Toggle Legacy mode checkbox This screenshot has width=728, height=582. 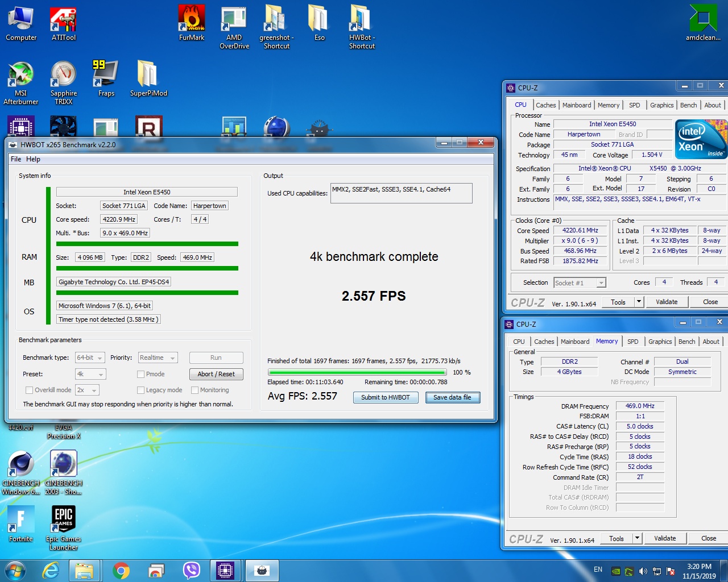pyautogui.click(x=140, y=390)
